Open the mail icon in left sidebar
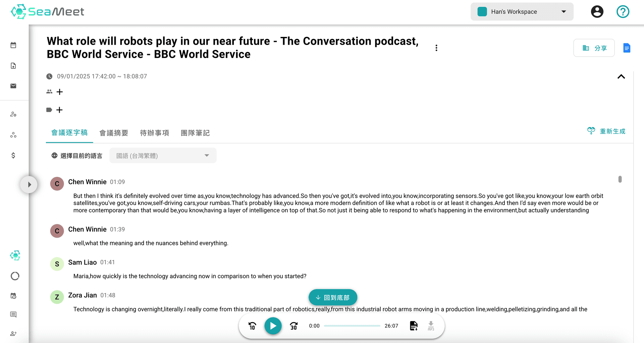This screenshot has width=644, height=343. pos(13,86)
